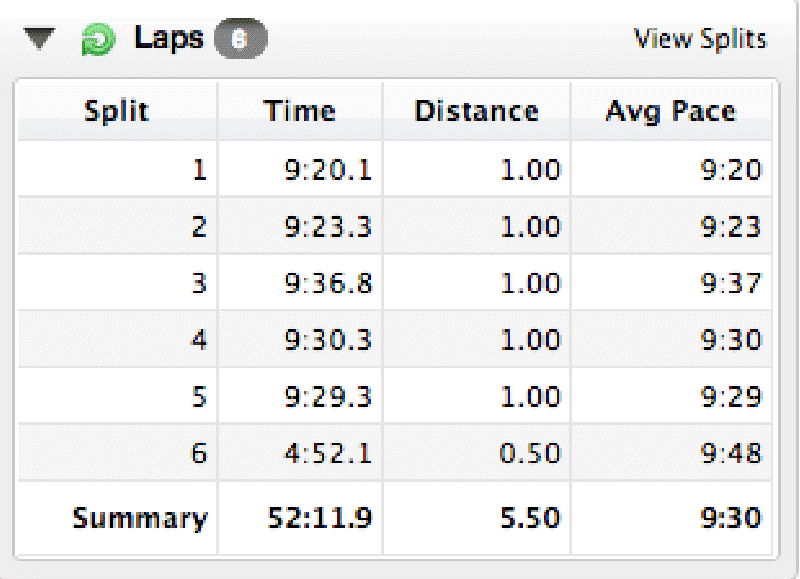
Task: Open the View Splits link
Action: [x=700, y=39]
